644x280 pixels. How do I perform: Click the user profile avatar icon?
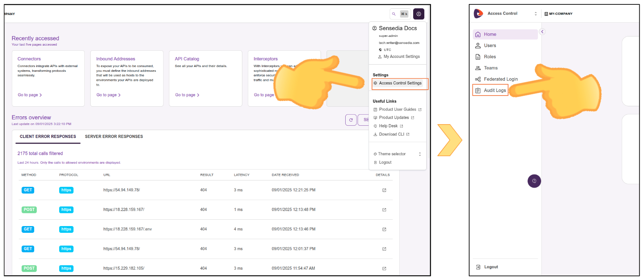(418, 14)
